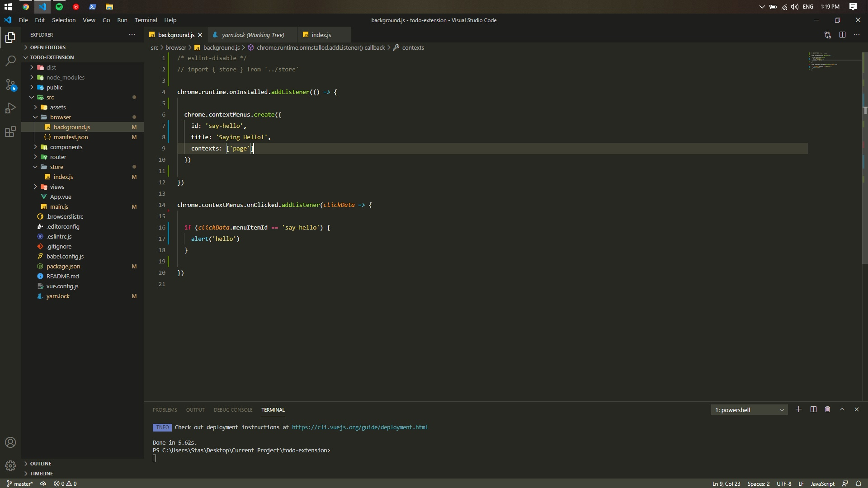
Task: Open notifications bell in status bar
Action: [x=859, y=483]
